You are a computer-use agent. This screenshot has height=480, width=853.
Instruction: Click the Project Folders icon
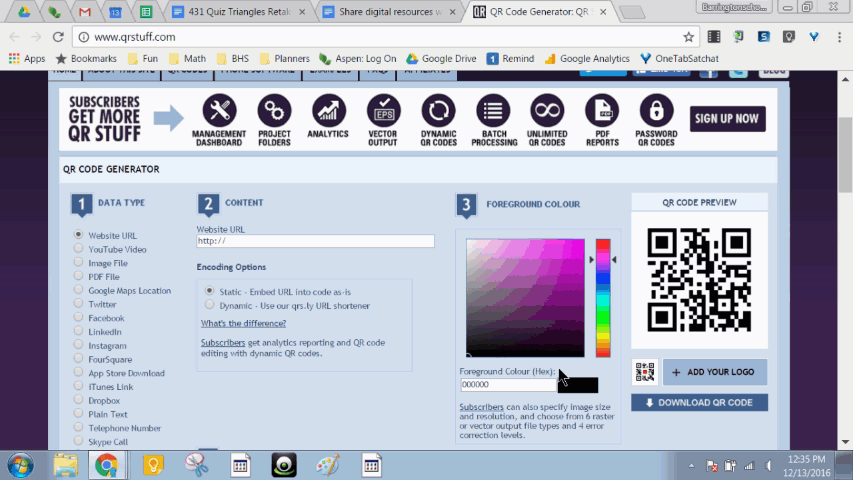tap(274, 110)
